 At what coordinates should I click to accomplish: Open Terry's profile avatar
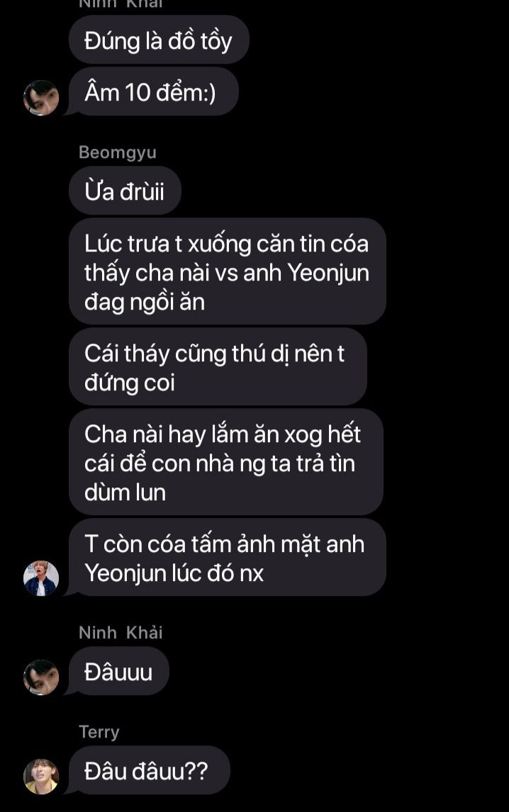tap(41, 777)
